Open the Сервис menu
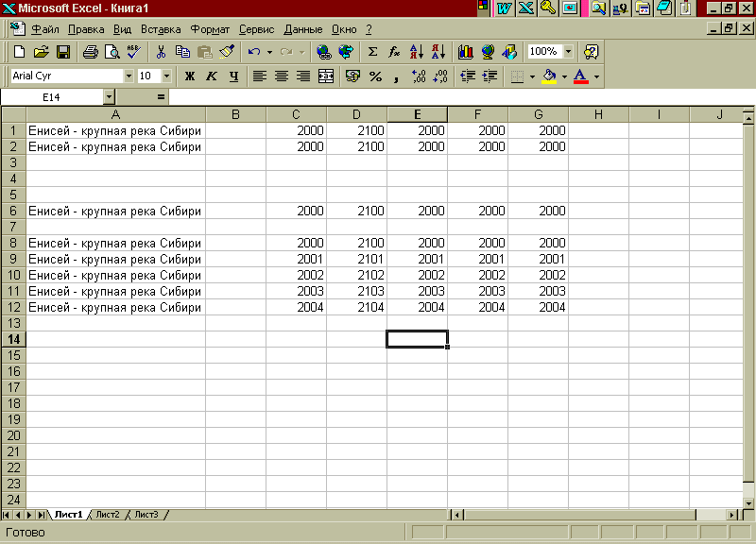This screenshot has height=544, width=756. (x=256, y=29)
